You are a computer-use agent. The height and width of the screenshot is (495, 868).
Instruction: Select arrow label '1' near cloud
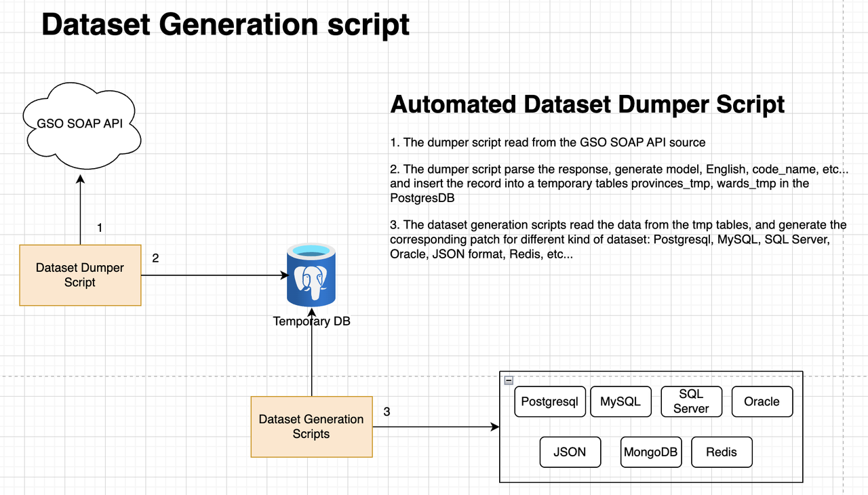point(100,228)
